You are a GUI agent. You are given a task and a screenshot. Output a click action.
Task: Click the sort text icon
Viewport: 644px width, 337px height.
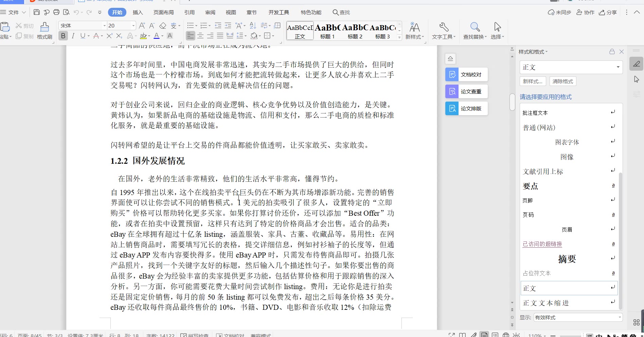pos(253,26)
